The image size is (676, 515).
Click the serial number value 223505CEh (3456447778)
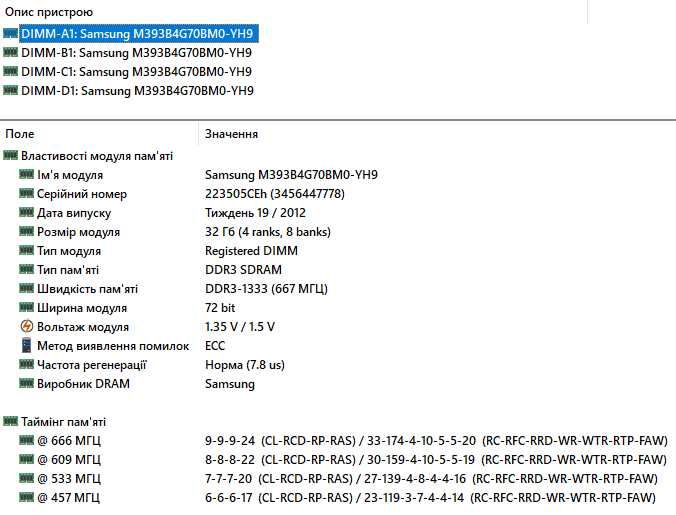pos(275,194)
